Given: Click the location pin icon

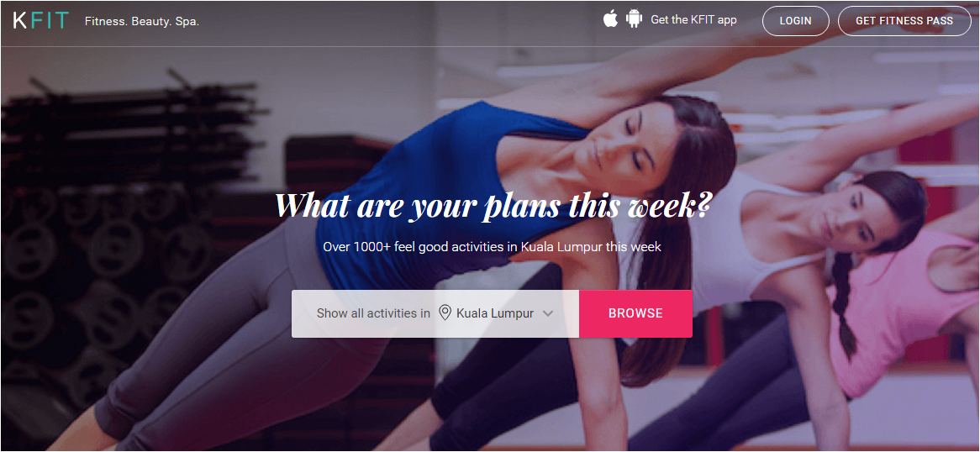Looking at the screenshot, I should click(x=445, y=313).
